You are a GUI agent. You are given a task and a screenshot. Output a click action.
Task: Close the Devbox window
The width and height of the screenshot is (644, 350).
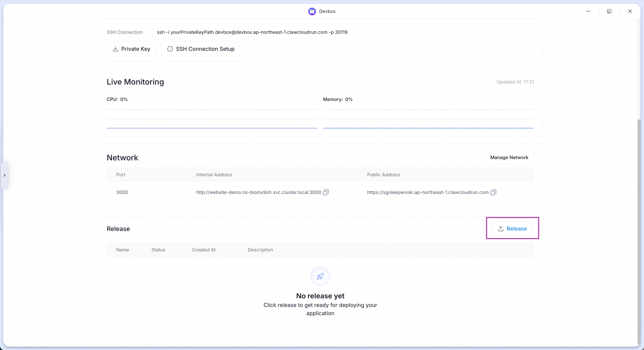pyautogui.click(x=630, y=11)
